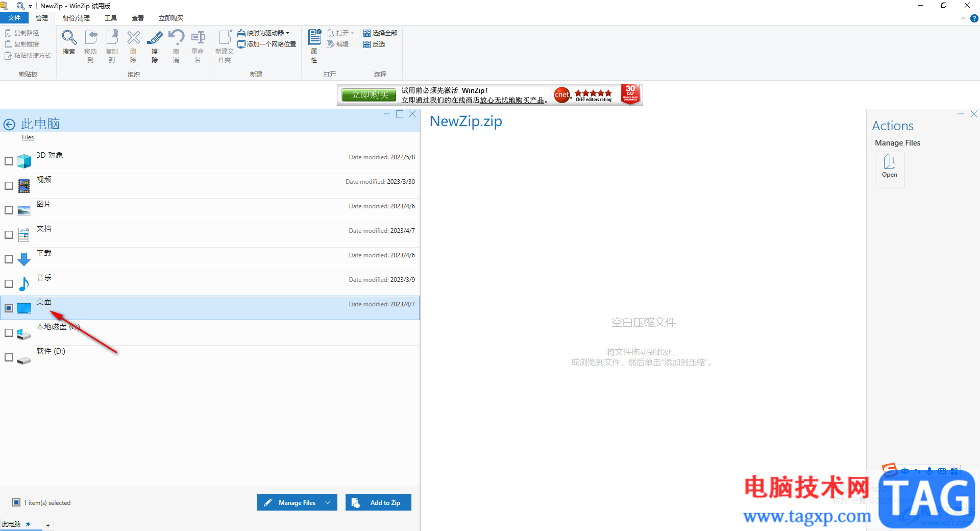Image resolution: width=980 pixels, height=531 pixels.
Task: Add a new tab with plus button
Action: pyautogui.click(x=48, y=525)
